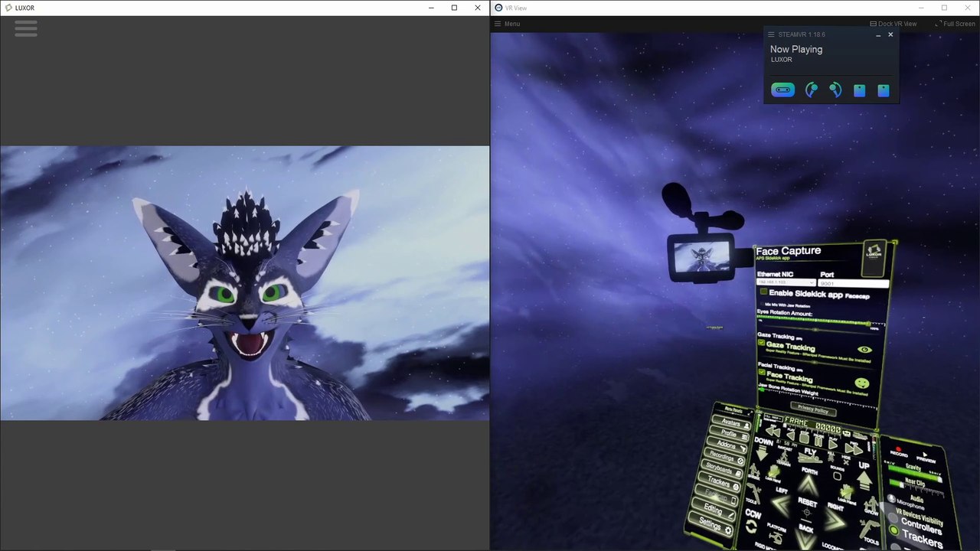This screenshot has width=980, height=551.
Task: Open the Menu in the VR View window
Action: click(x=507, y=24)
